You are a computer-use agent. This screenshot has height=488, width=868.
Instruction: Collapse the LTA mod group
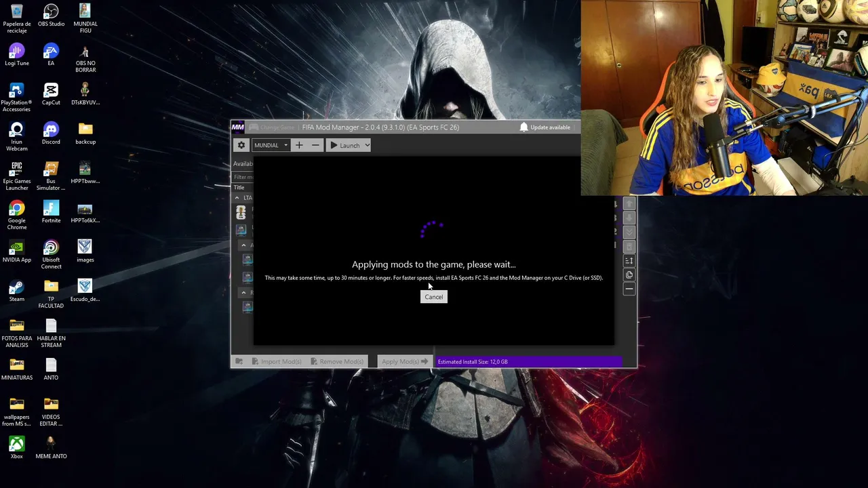(237, 198)
